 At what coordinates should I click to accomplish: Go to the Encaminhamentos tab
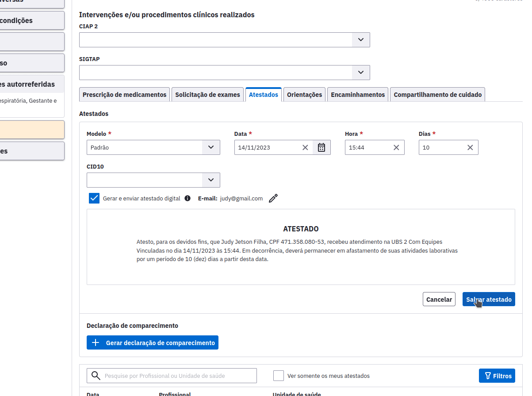point(358,95)
